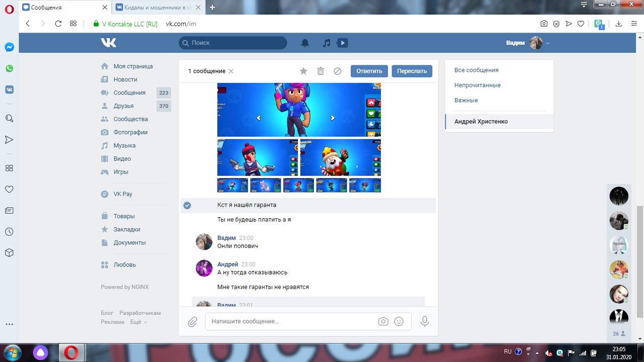Mark selected message as important with star

[x=303, y=71]
